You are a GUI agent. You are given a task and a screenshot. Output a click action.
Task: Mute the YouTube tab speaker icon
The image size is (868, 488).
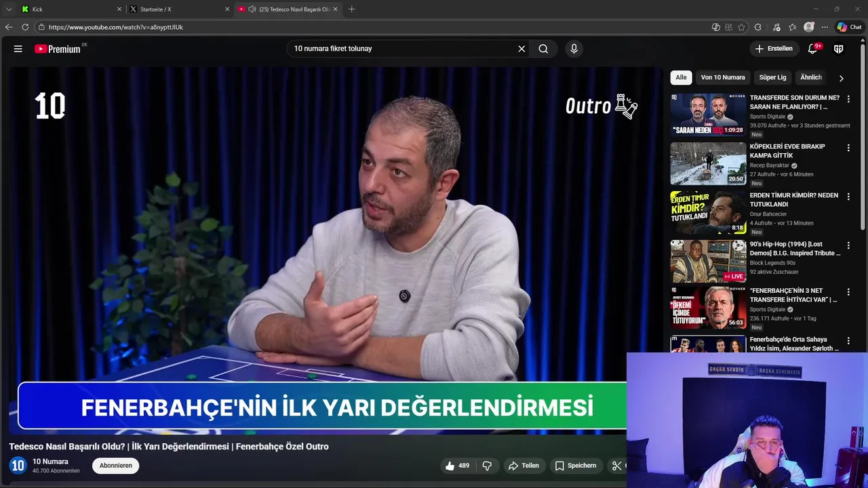point(252,9)
